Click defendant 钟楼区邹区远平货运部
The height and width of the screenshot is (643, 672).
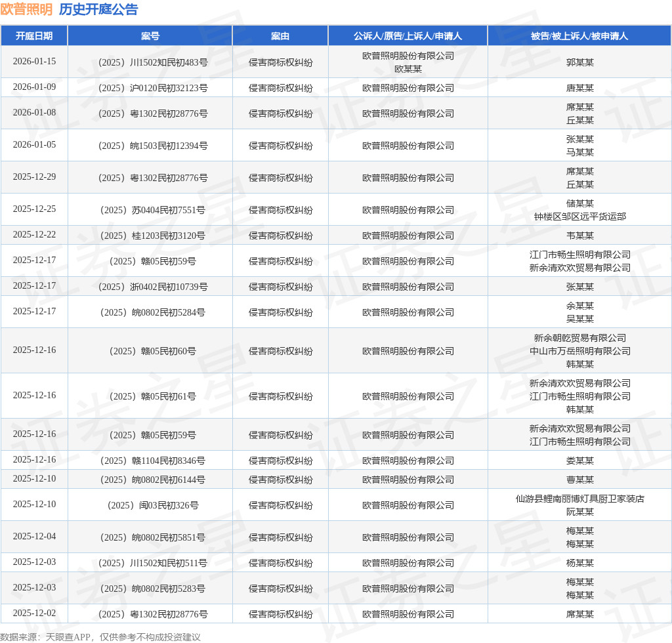click(x=580, y=217)
